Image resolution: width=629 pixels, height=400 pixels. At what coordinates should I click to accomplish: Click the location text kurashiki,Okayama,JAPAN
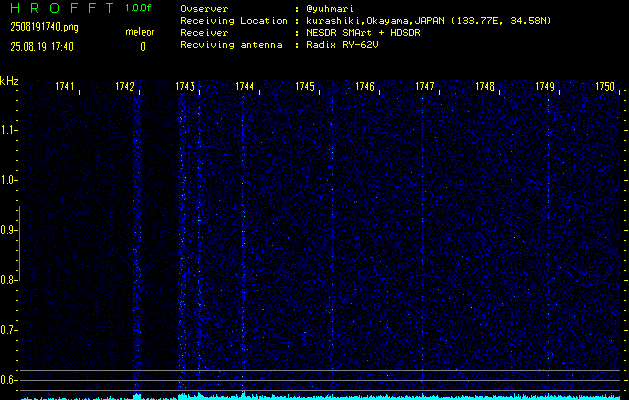tap(376, 21)
